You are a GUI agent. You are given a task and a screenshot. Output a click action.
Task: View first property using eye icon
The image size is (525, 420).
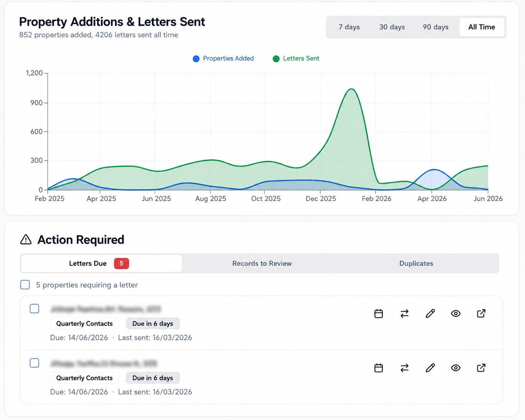click(456, 314)
